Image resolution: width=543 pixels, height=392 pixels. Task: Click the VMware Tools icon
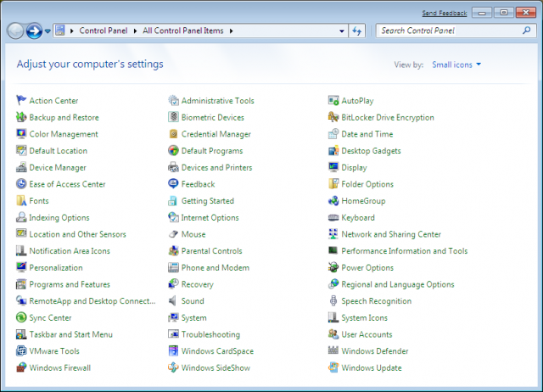click(x=21, y=350)
